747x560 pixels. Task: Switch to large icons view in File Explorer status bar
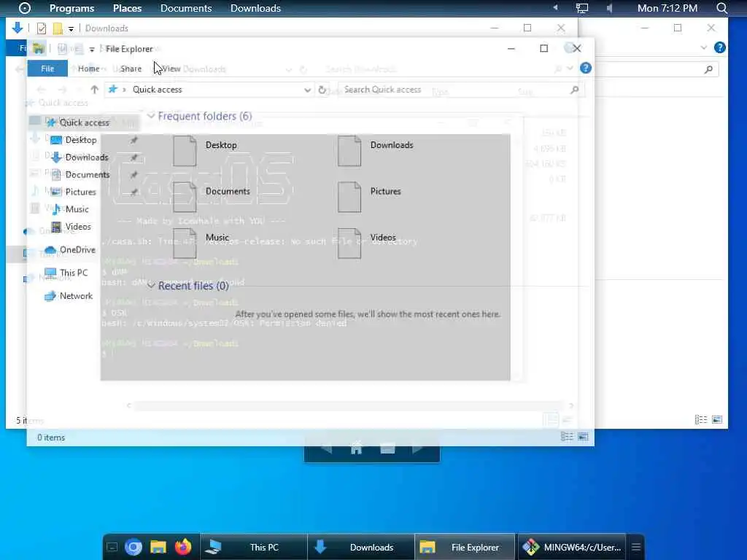(x=583, y=437)
